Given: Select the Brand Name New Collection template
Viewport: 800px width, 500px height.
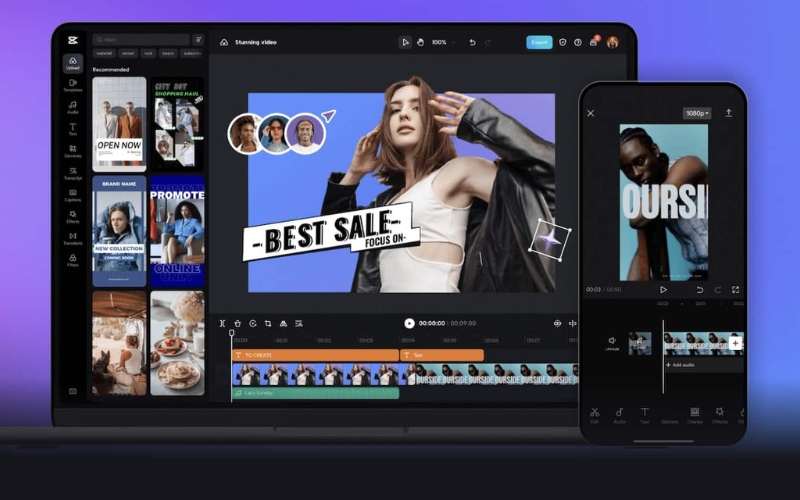Looking at the screenshot, I should point(119,231).
